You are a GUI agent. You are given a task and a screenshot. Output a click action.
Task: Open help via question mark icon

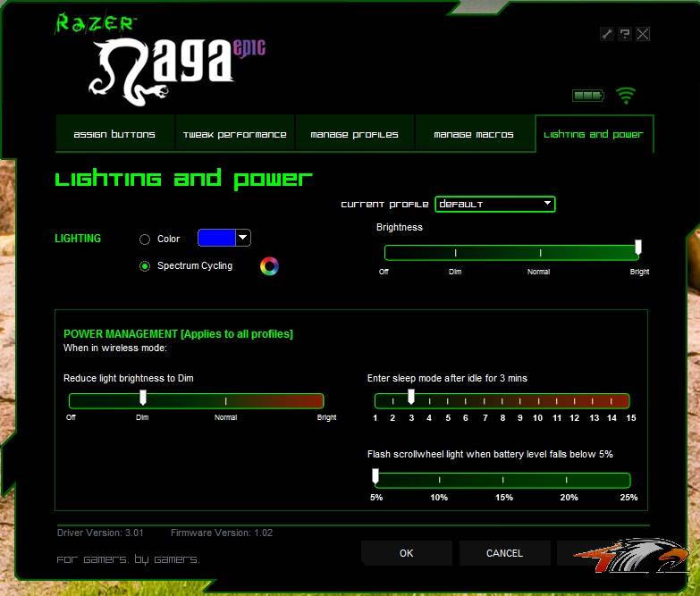625,34
